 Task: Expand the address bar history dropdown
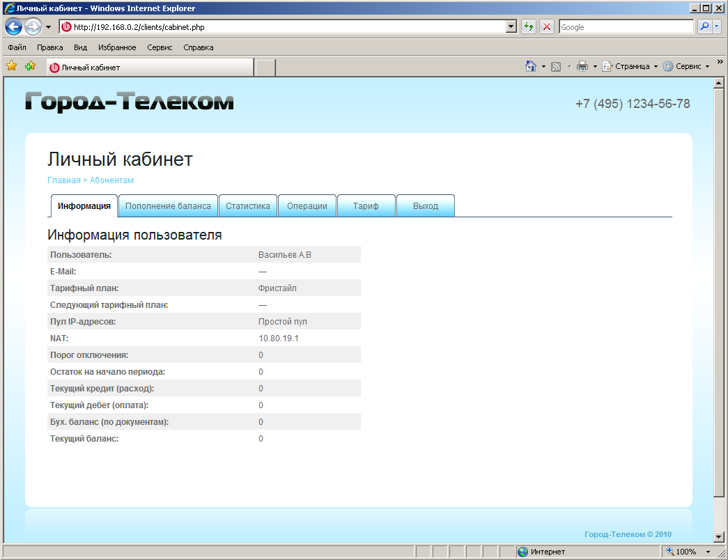(x=511, y=27)
